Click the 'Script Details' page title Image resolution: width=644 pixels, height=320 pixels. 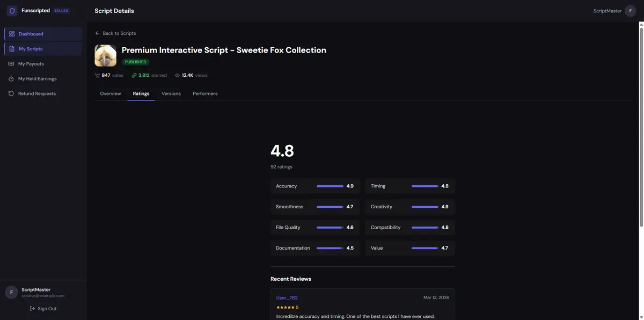pyautogui.click(x=114, y=11)
